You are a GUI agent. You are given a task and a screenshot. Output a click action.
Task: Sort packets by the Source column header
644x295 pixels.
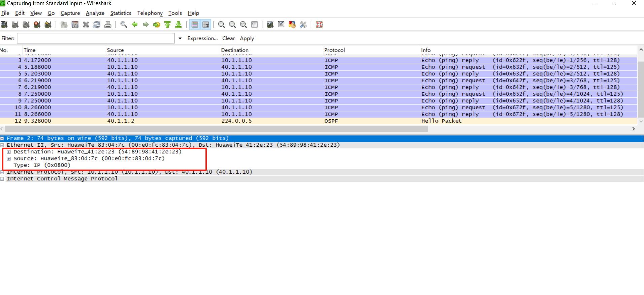coord(163,50)
